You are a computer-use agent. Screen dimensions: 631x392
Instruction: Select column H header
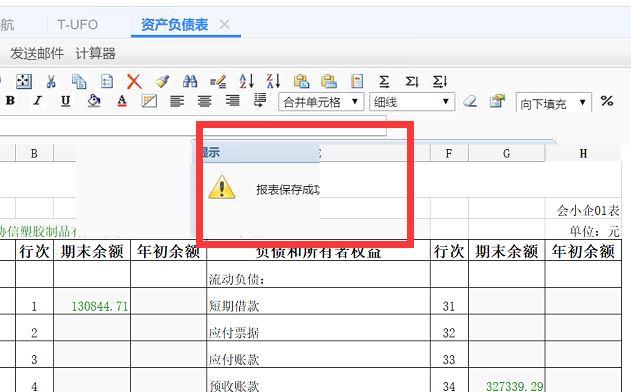583,153
